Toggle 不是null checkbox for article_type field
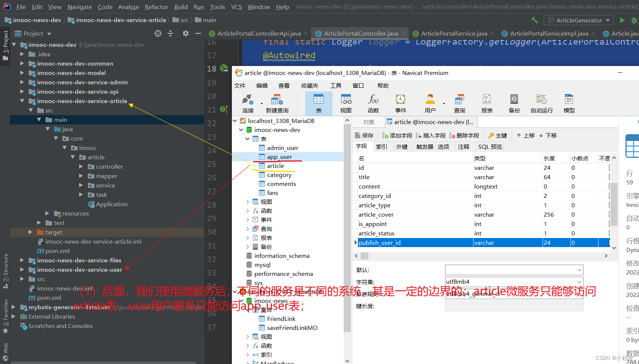The height and width of the screenshot is (364, 639). [x=609, y=205]
